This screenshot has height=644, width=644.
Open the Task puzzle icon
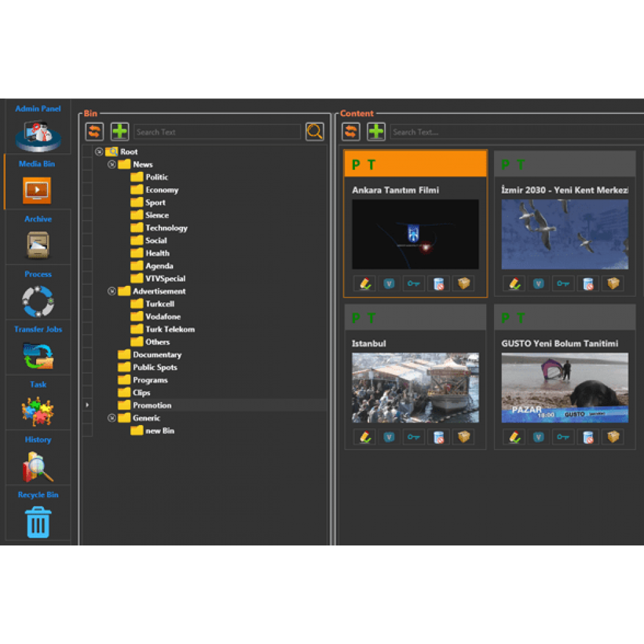click(x=37, y=411)
